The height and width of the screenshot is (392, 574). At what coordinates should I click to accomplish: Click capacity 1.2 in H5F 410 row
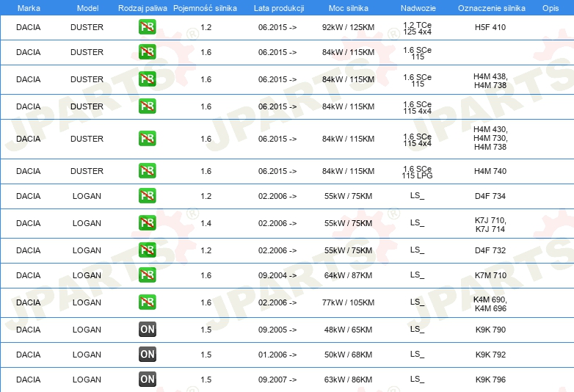pyautogui.click(x=206, y=27)
